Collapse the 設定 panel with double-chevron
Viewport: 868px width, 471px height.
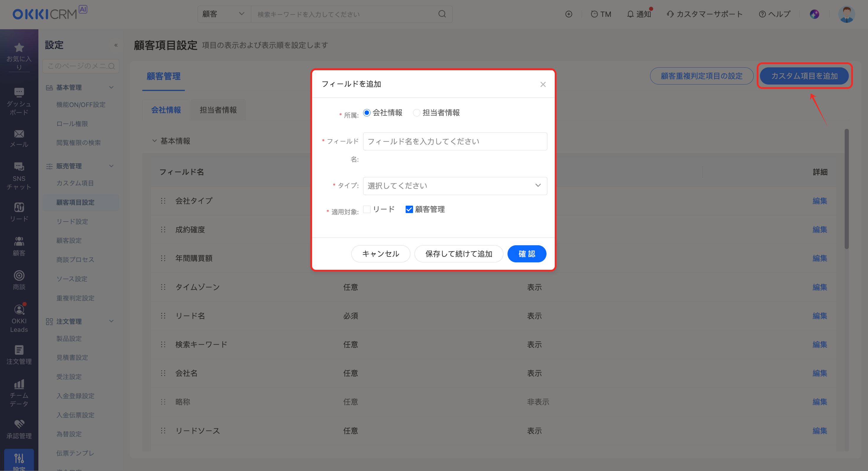tap(116, 45)
